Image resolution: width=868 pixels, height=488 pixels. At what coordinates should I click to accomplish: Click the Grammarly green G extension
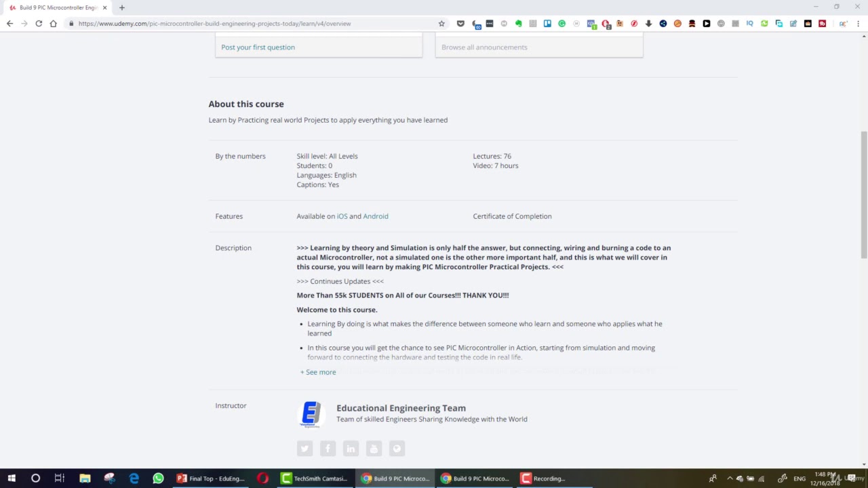[561, 24]
